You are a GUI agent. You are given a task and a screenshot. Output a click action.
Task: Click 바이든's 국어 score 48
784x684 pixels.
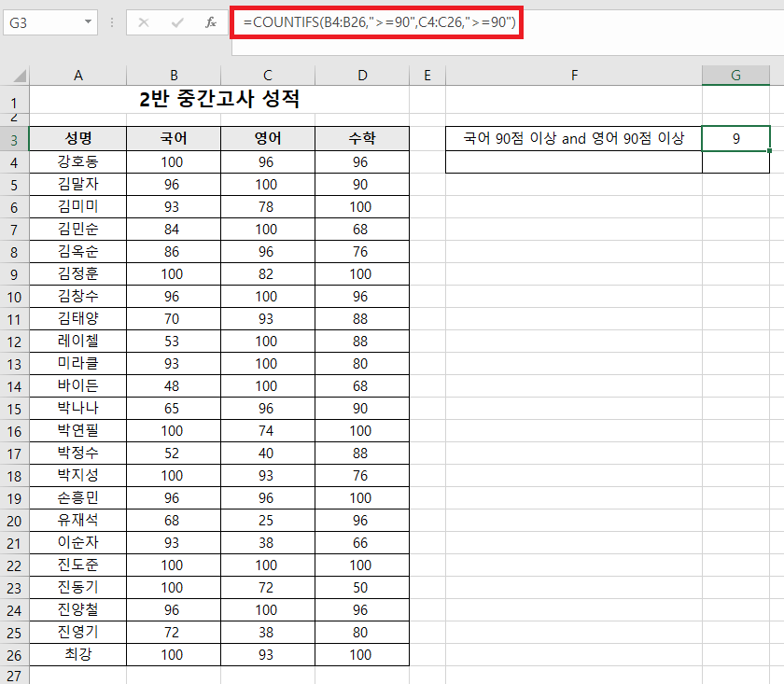pyautogui.click(x=174, y=386)
